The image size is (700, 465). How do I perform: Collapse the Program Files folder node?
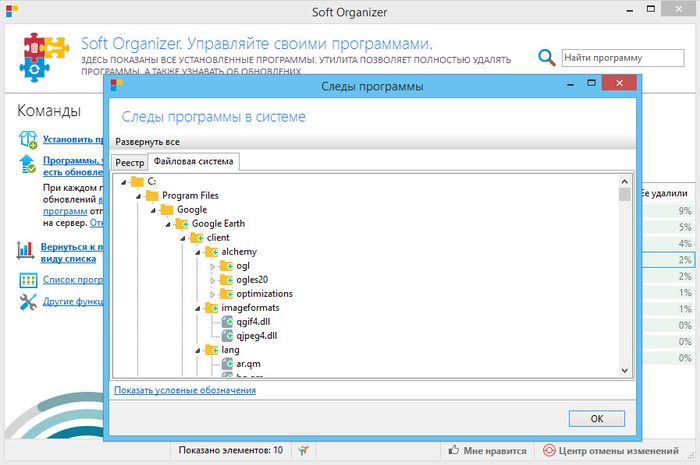(139, 196)
